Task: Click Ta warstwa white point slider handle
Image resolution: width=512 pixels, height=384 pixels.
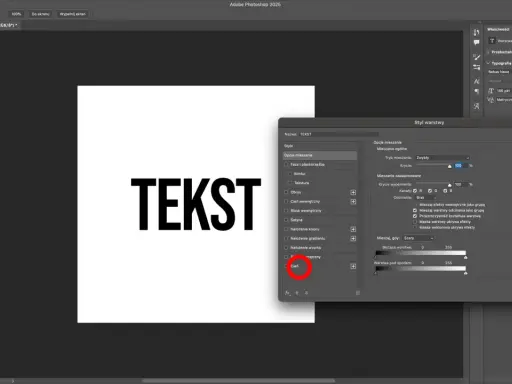Action: click(466, 258)
